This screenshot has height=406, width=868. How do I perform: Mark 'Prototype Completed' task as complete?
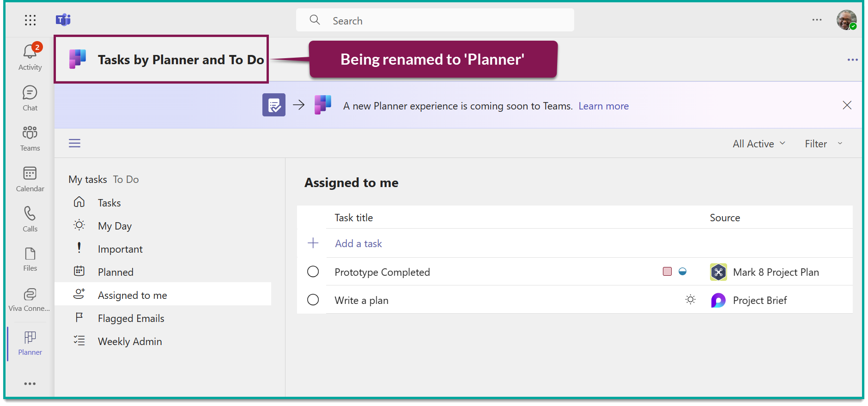313,272
